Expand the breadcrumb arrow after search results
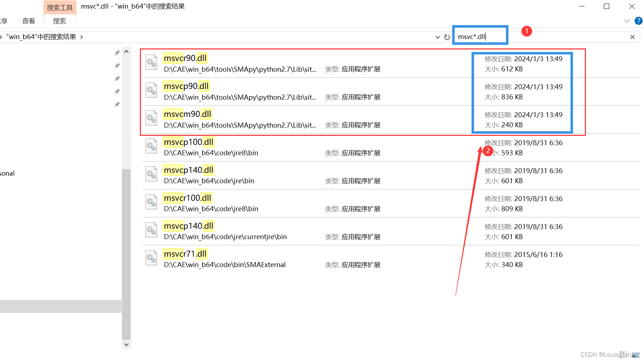This screenshot has height=361, width=644. 81,37
